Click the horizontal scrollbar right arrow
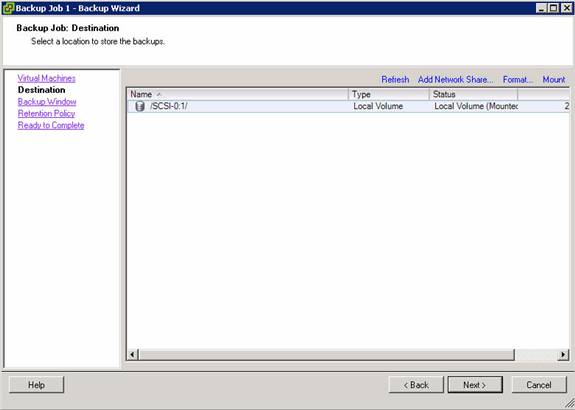Image resolution: width=575 pixels, height=410 pixels. [x=563, y=354]
